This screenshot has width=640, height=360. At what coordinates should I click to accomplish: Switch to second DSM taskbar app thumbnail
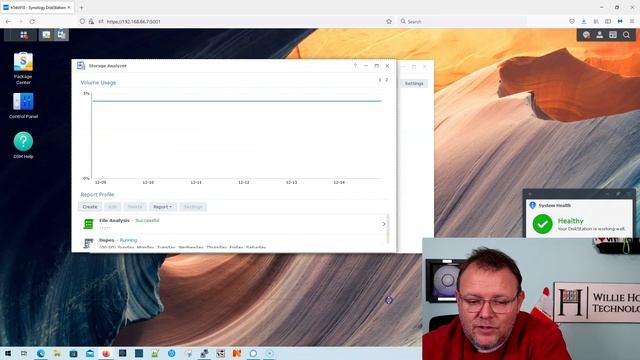tap(46, 35)
